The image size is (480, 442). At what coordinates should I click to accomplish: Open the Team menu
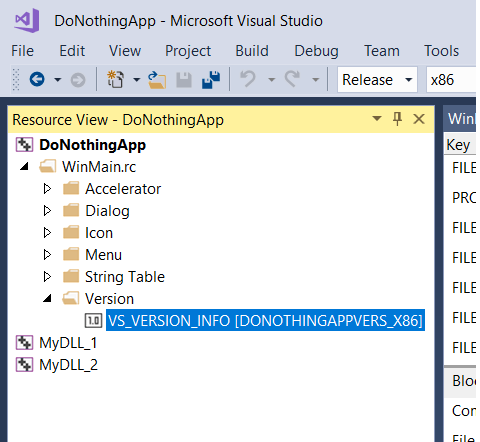(x=382, y=51)
